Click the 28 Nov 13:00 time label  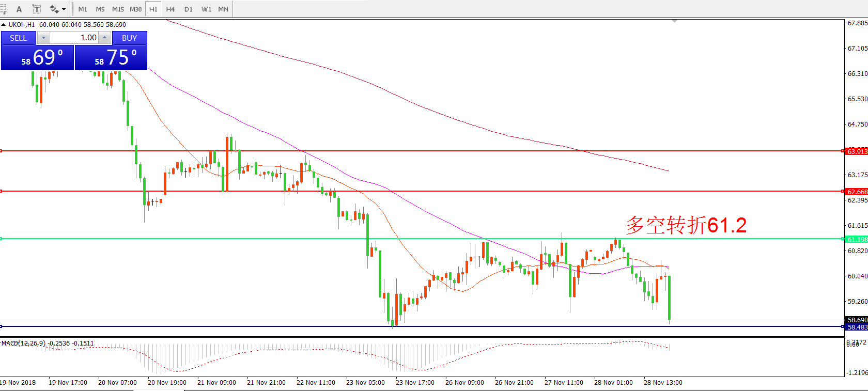click(663, 383)
